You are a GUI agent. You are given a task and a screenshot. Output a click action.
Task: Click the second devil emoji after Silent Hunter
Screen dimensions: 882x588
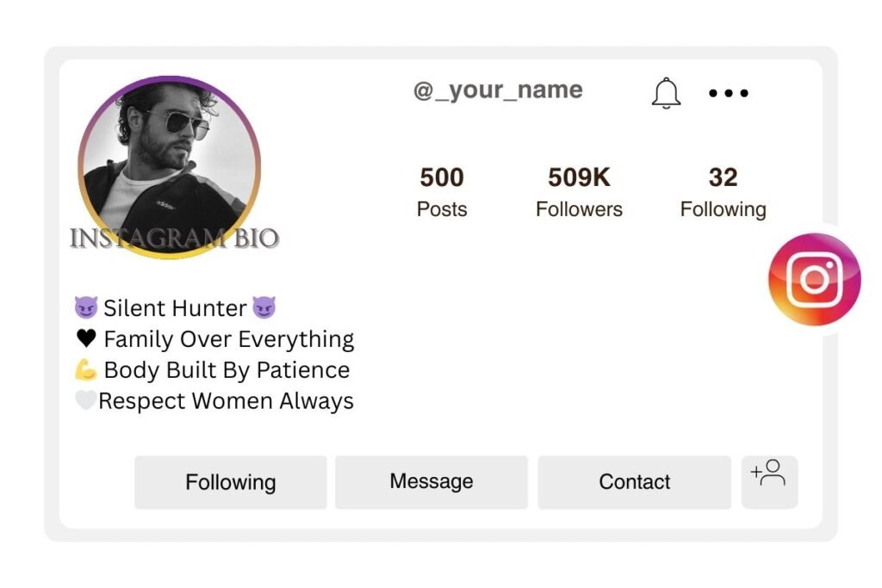264,307
